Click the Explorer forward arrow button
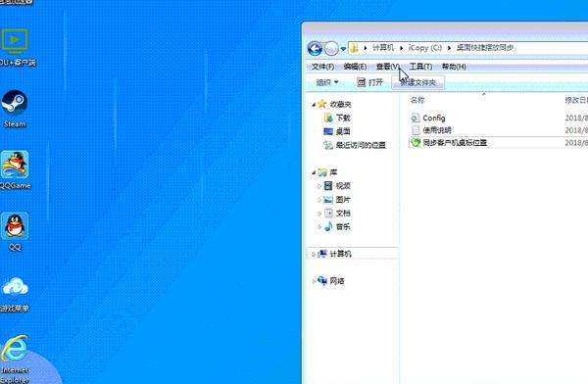The width and height of the screenshot is (588, 384). [331, 48]
